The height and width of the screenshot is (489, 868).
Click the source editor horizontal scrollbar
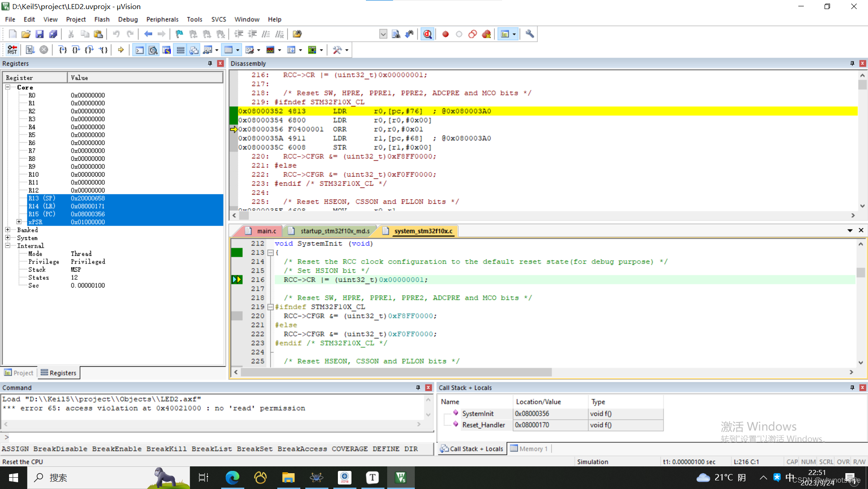[396, 372]
